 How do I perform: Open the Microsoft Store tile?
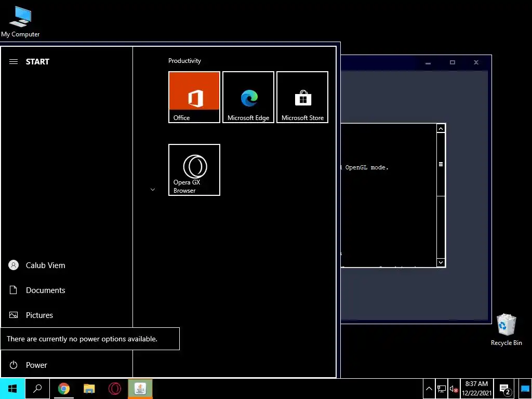[x=302, y=97]
